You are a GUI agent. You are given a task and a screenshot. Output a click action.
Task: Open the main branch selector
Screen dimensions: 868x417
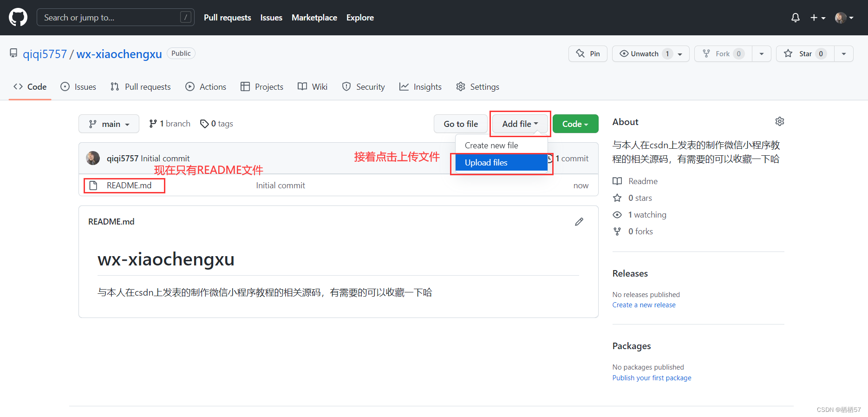(109, 124)
